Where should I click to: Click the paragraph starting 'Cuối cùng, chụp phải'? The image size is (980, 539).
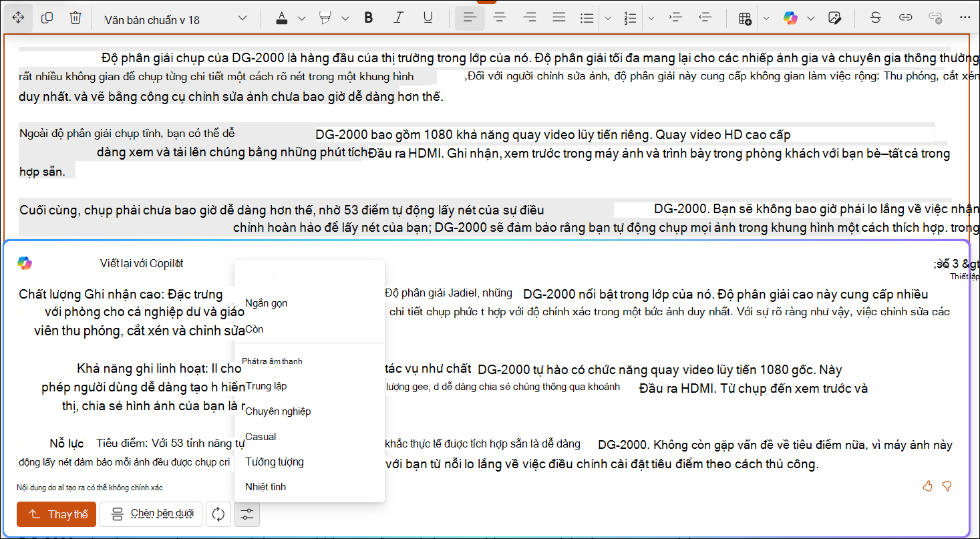pyautogui.click(x=499, y=219)
